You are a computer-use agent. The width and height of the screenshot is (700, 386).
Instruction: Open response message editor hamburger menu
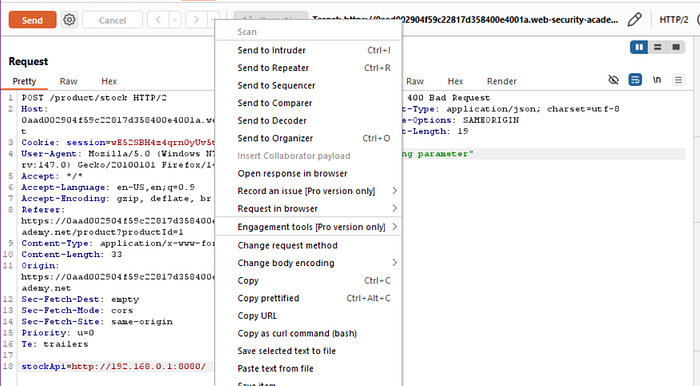click(x=678, y=80)
